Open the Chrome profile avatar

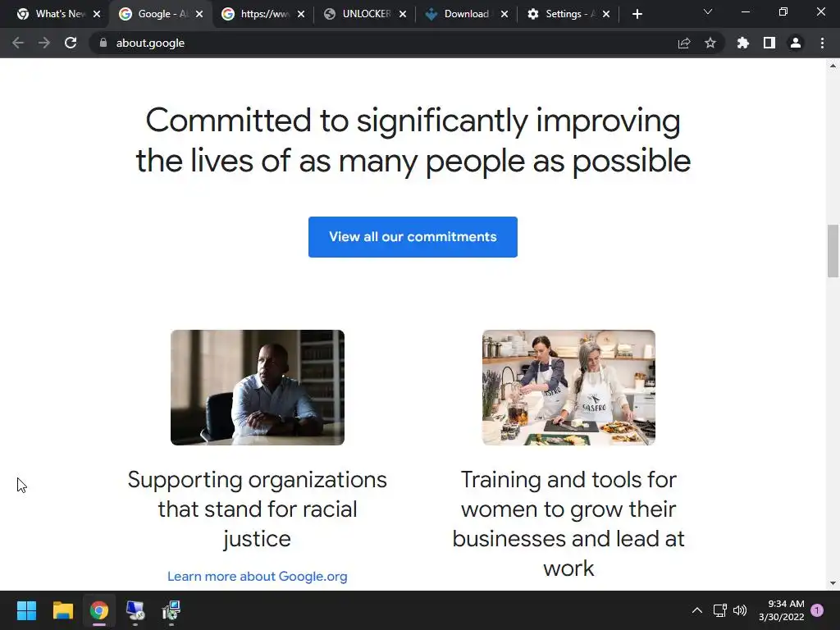[796, 43]
